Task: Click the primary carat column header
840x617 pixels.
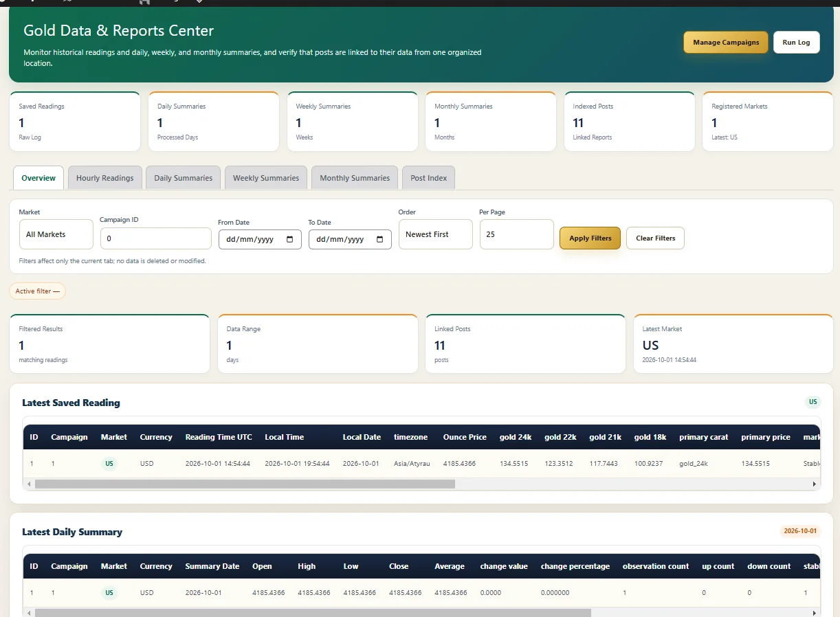Action: pos(704,437)
